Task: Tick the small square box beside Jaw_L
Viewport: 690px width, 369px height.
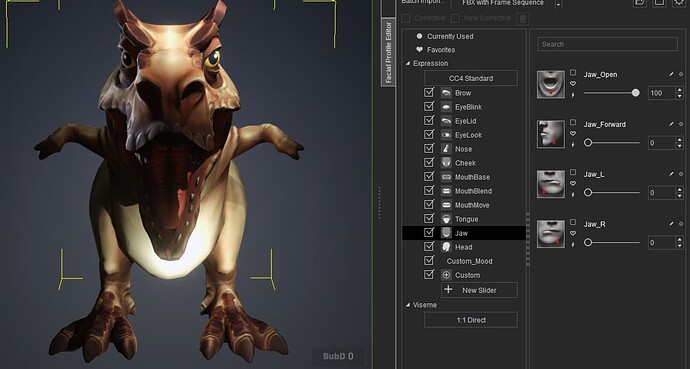Action: (573, 172)
